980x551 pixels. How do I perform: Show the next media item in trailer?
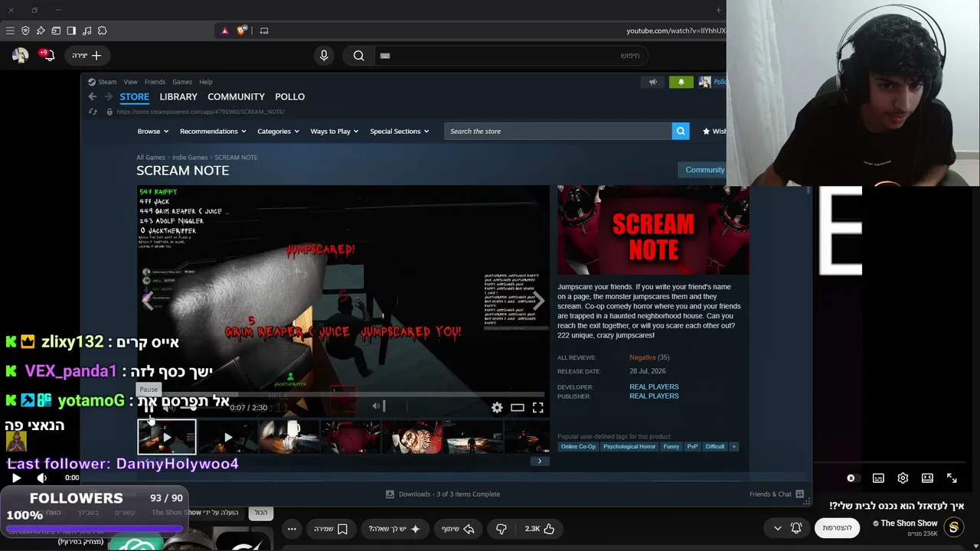(x=539, y=301)
